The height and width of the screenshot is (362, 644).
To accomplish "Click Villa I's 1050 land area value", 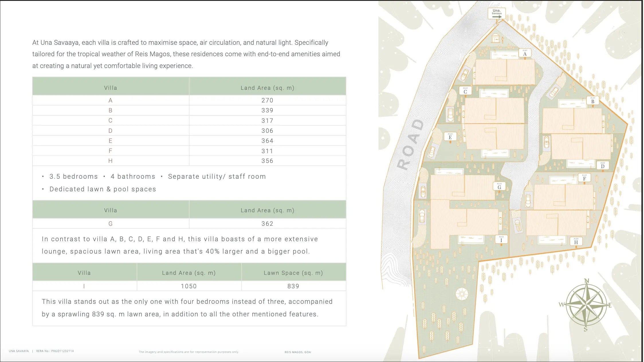I will click(189, 286).
